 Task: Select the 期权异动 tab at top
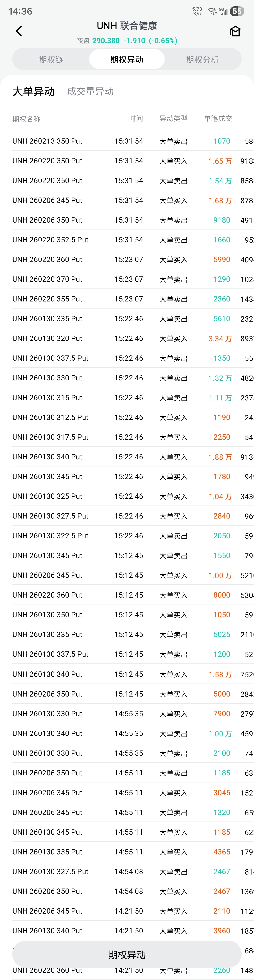point(127,60)
